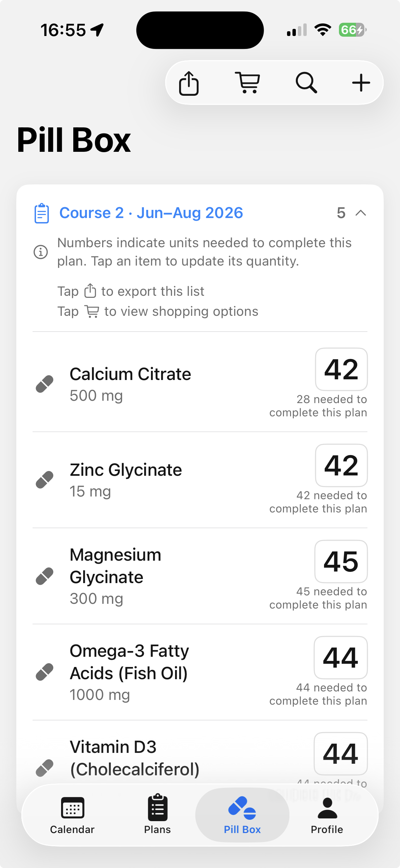Tap the Magnesium Glycinate quantity 45
The height and width of the screenshot is (868, 400).
341,561
